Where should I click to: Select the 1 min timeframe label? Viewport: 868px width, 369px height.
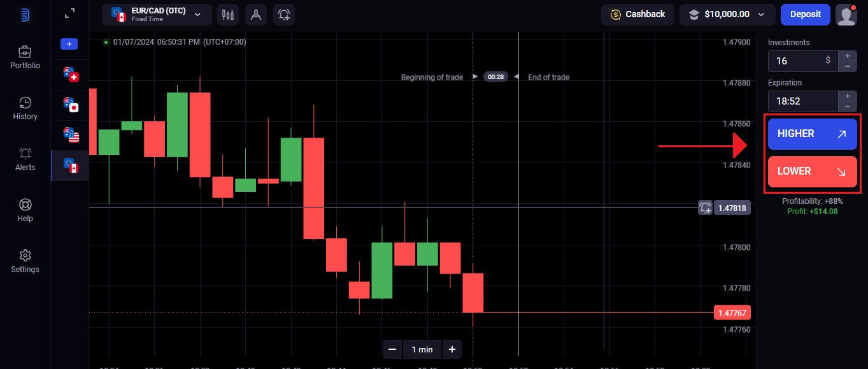pyautogui.click(x=422, y=349)
